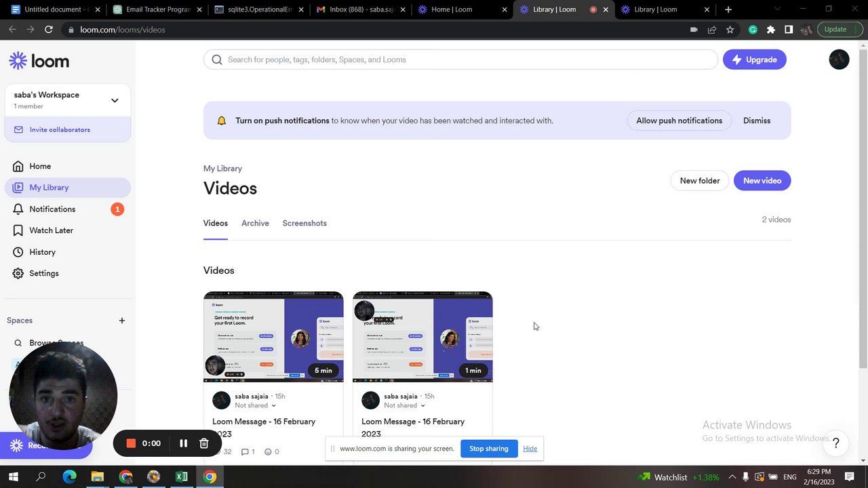
Task: Open Watch Later in the sidebar
Action: (68, 230)
